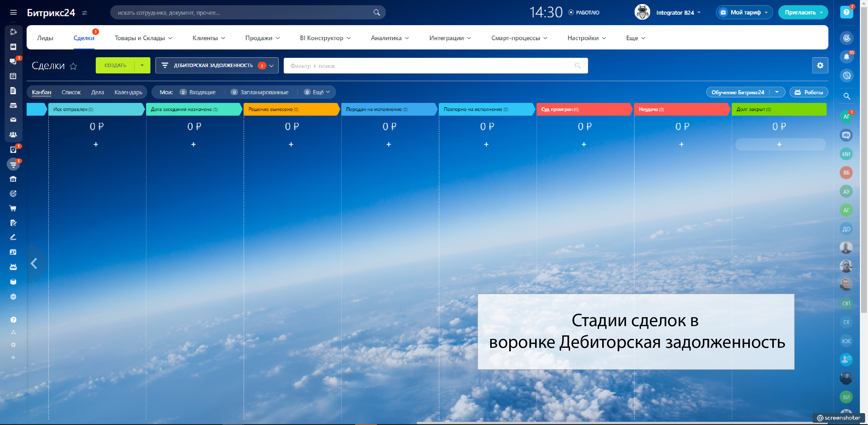The height and width of the screenshot is (425, 868).
Task: Click the shopping cart icon in the sidebar
Action: pos(13,208)
